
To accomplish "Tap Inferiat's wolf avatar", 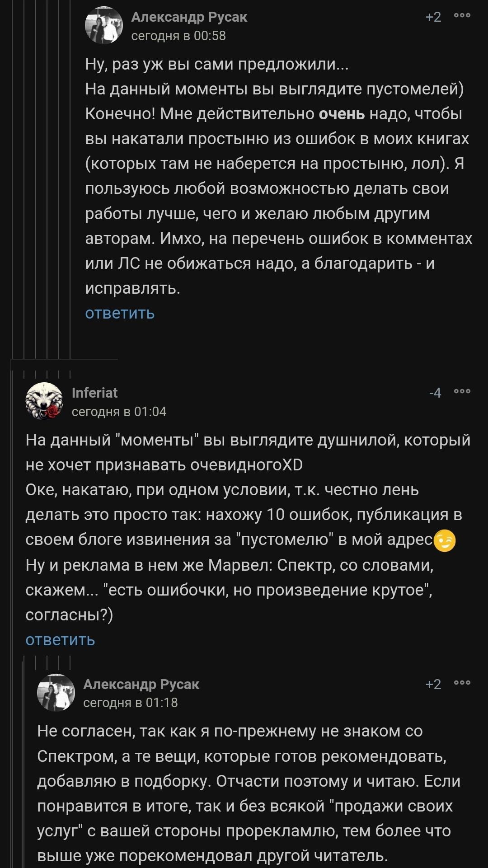I will tap(44, 401).
